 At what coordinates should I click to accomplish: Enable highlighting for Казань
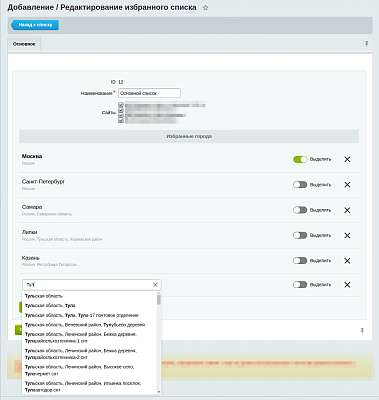point(300,261)
